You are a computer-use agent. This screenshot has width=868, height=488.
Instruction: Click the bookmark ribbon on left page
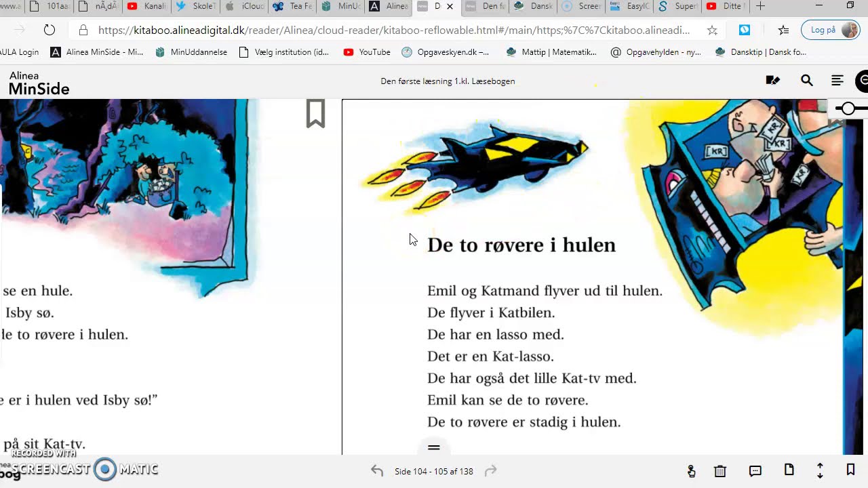coord(315,113)
